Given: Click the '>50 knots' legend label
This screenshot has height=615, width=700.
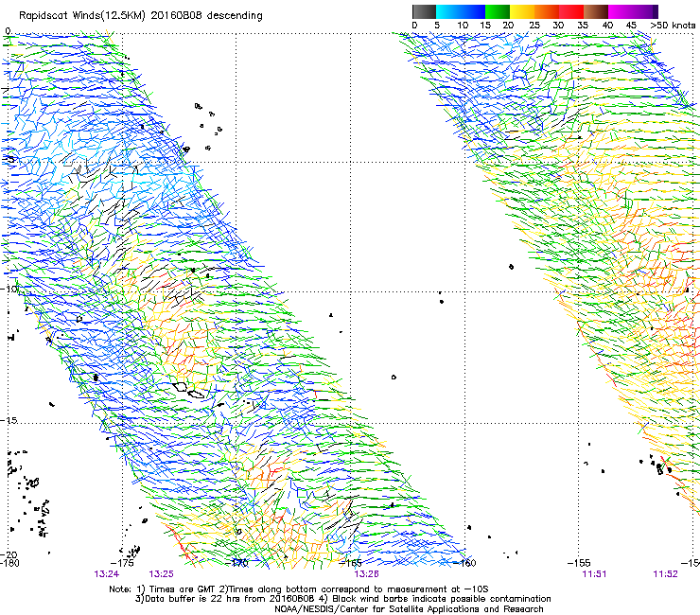Looking at the screenshot, I should [x=673, y=25].
